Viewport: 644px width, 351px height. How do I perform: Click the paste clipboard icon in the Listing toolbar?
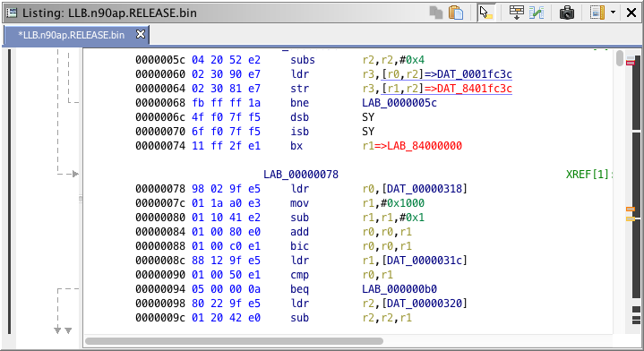tap(456, 13)
